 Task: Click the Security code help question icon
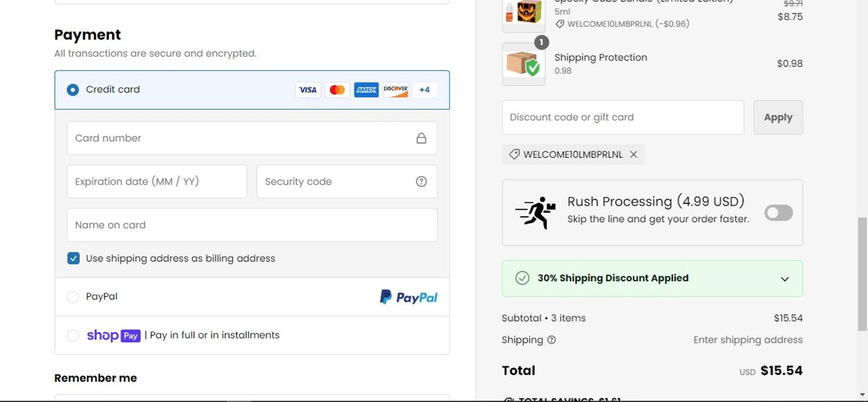421,181
